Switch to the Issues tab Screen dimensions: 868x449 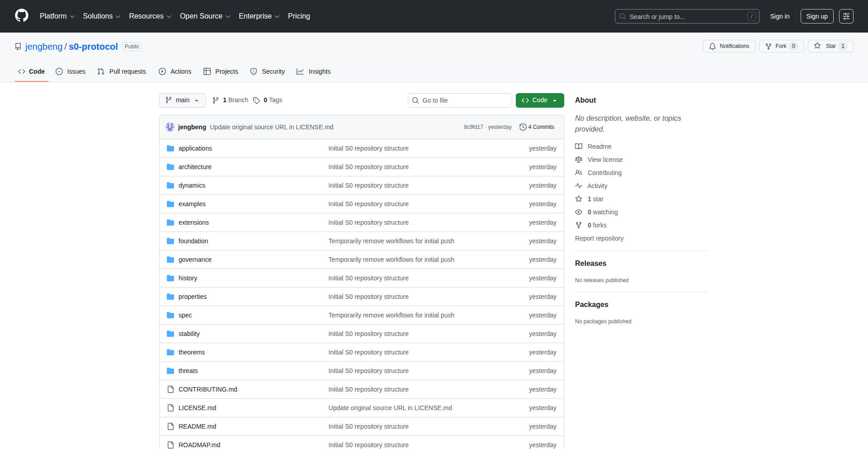71,71
